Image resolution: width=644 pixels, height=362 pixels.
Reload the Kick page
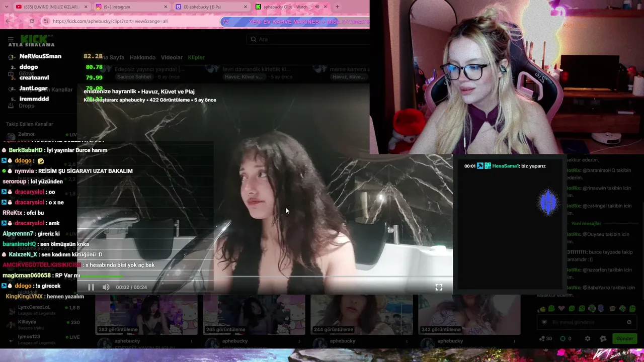pos(32,21)
